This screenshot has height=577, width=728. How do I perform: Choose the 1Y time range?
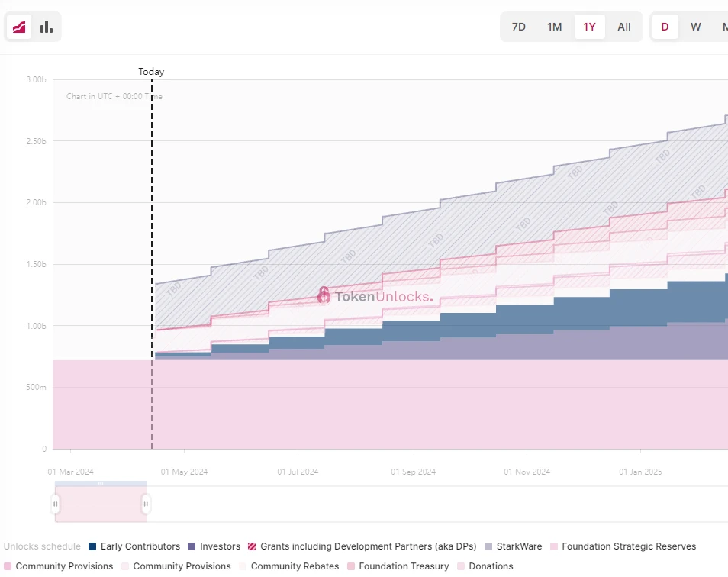589,27
